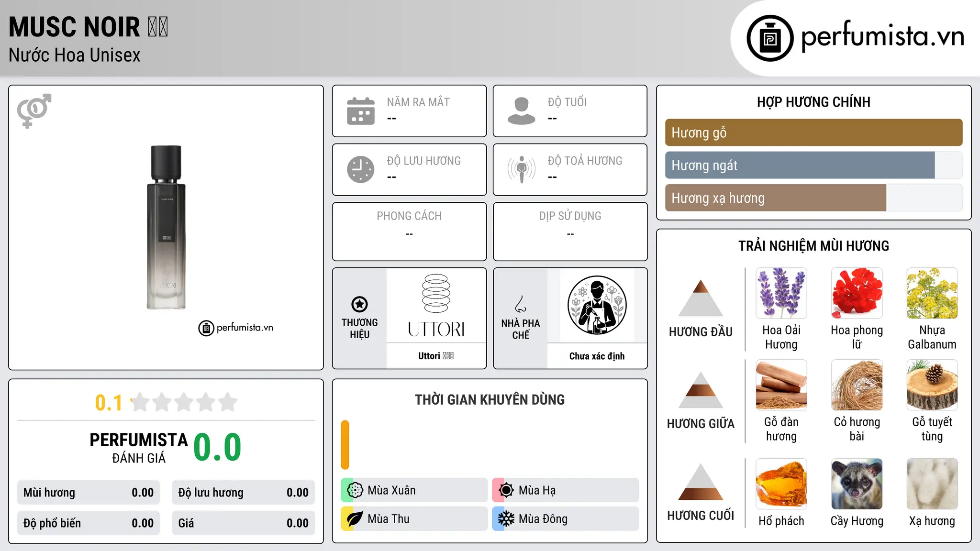Image resolution: width=980 pixels, height=551 pixels.
Task: Click the Chưa xác định perfumer label
Action: [x=597, y=356]
